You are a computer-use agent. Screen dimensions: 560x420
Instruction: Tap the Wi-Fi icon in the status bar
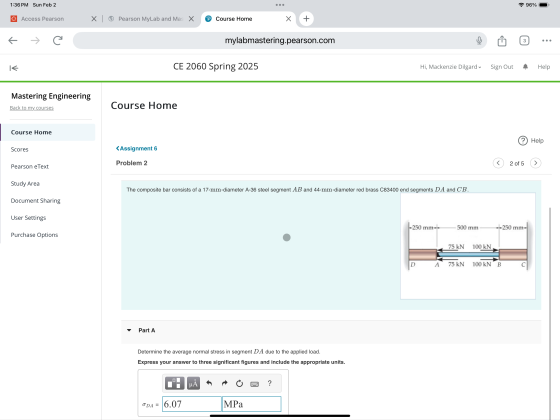coord(522,5)
